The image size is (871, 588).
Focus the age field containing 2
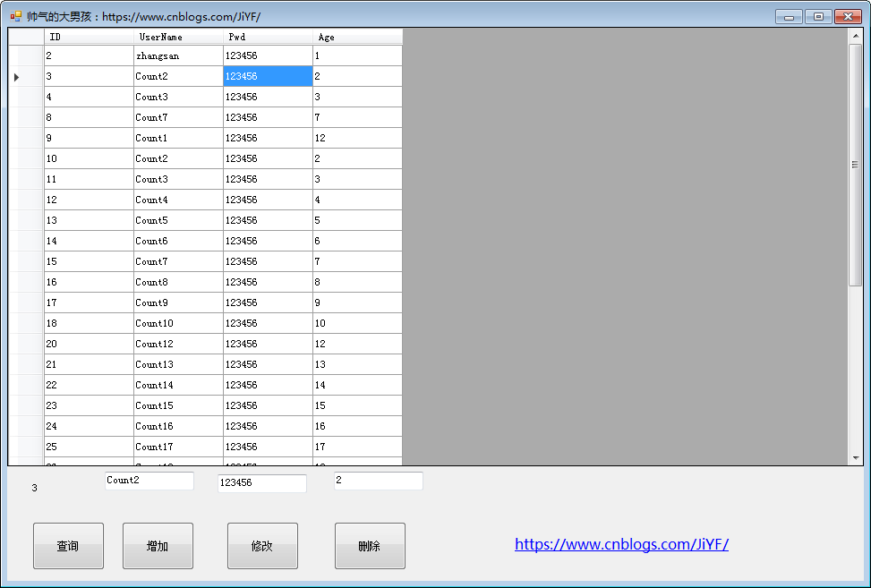pyautogui.click(x=379, y=481)
